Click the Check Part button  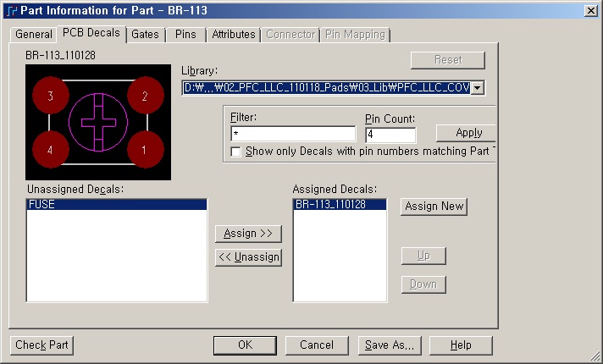tap(42, 345)
